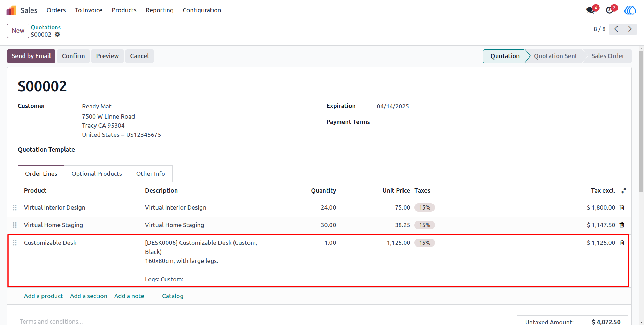Set status to Sales Order
Viewport: 644px width, 325px height.
click(608, 56)
